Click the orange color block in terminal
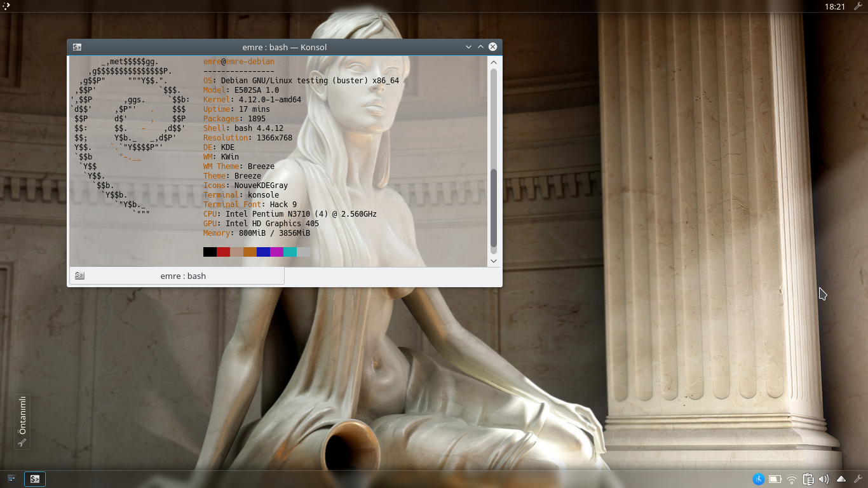This screenshot has height=488, width=868. click(250, 252)
